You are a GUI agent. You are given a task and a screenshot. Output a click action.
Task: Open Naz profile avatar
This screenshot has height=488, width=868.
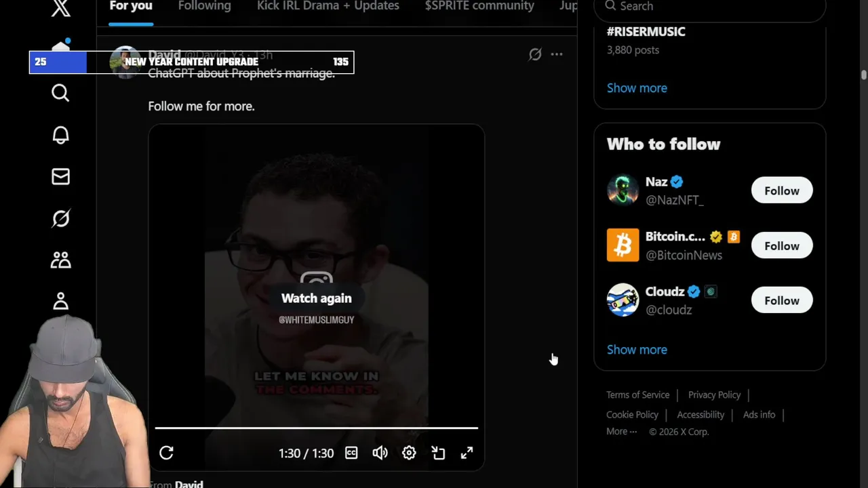623,190
